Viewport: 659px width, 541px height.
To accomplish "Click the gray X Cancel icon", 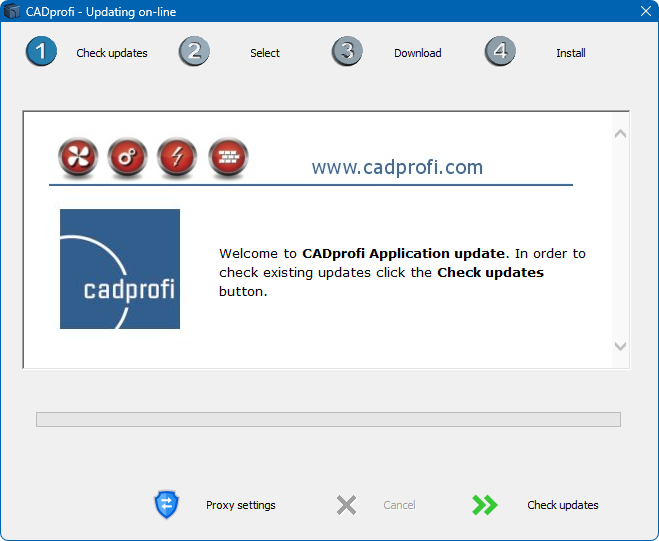I will click(346, 505).
